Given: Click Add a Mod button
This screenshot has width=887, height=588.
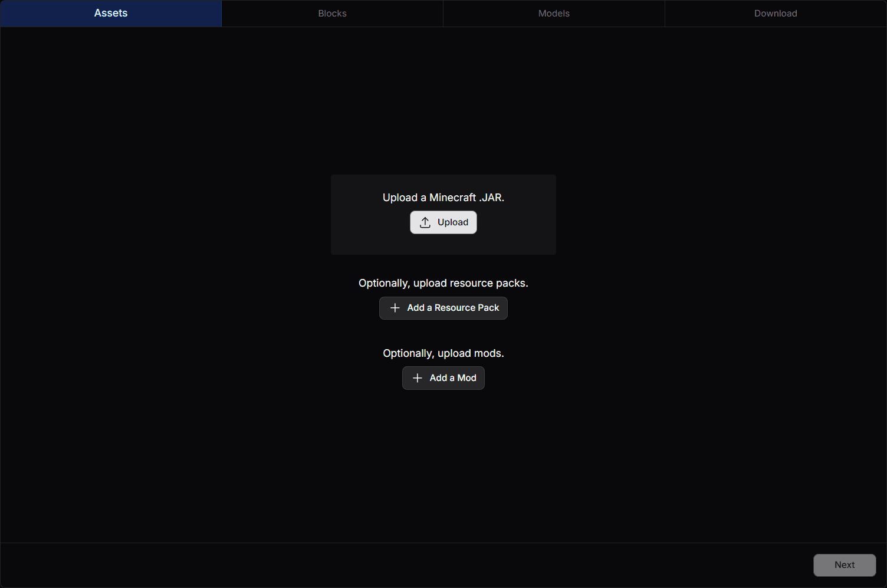Looking at the screenshot, I should click(x=443, y=378).
